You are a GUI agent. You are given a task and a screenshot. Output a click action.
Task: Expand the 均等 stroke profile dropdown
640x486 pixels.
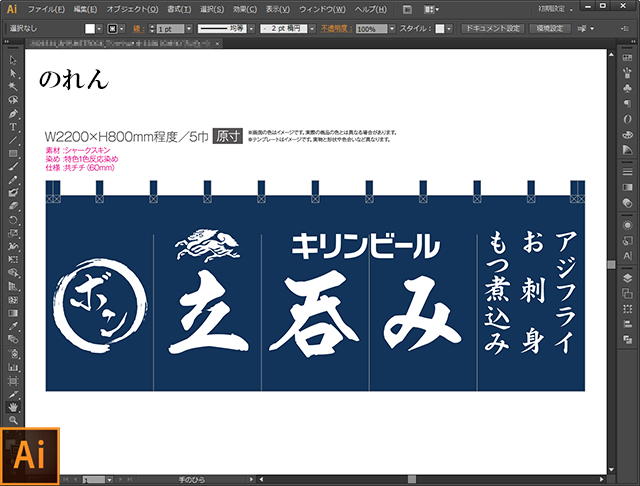(251, 29)
